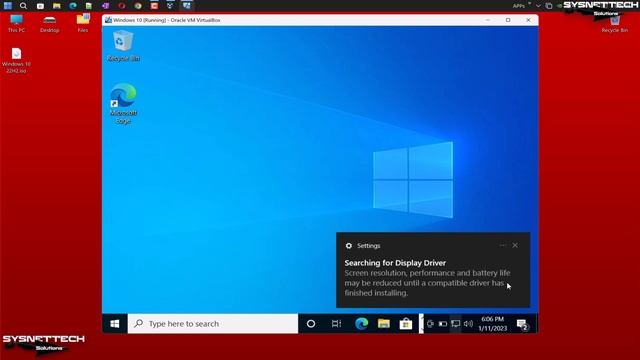The width and height of the screenshot is (640, 360).
Task: Dismiss the Settings notification with its X
Action: pyautogui.click(x=515, y=245)
